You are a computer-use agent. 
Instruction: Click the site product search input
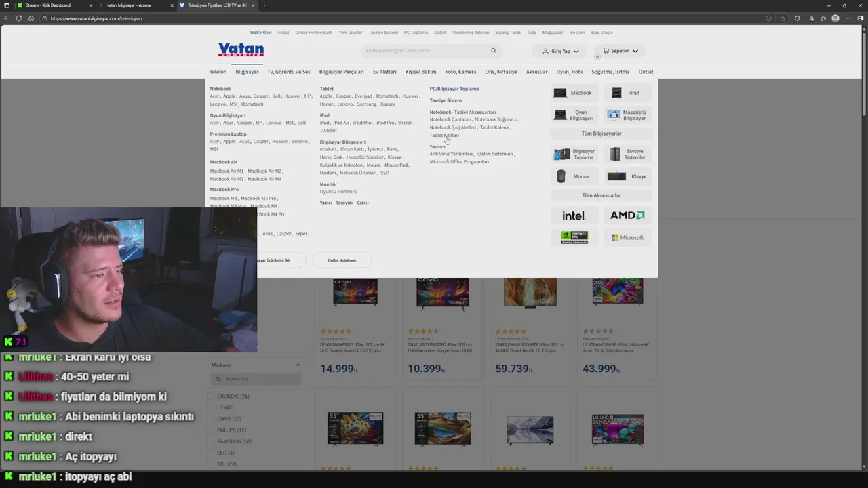coord(431,51)
